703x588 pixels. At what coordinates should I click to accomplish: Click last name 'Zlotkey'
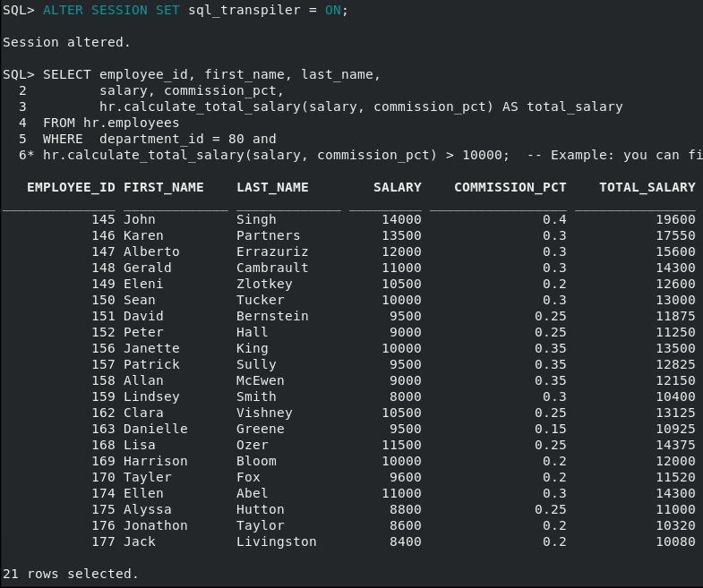pos(264,284)
